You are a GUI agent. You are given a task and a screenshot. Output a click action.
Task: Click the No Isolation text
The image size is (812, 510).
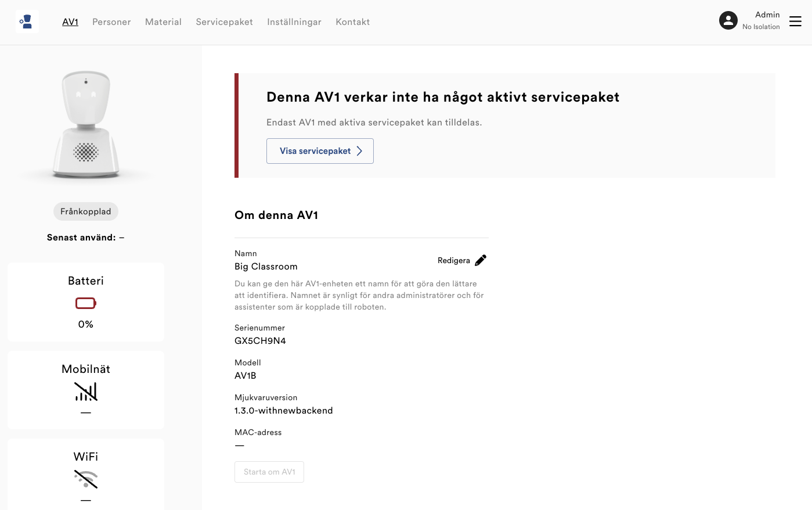[761, 27]
